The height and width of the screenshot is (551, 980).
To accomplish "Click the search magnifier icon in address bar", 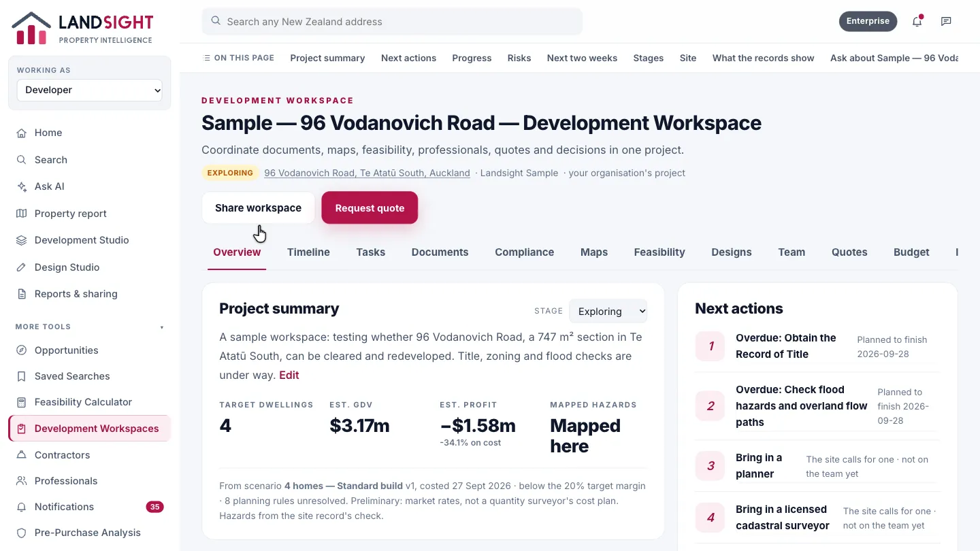I will 216,21.
